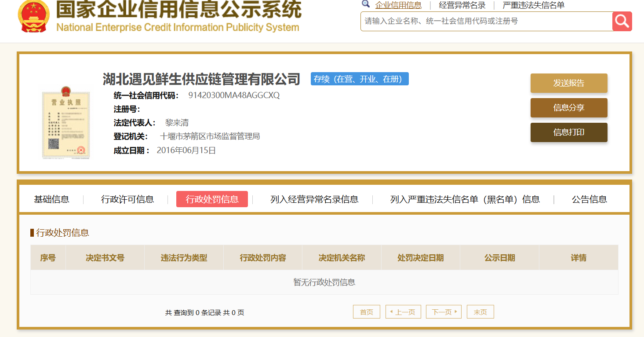The image size is (644, 337).
Task: Click the credit code 91420300MA48AGGCXQ
Action: (234, 95)
